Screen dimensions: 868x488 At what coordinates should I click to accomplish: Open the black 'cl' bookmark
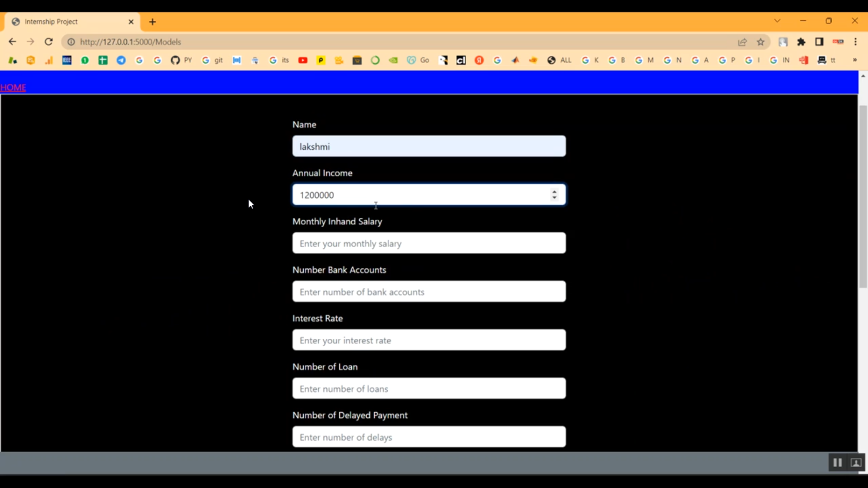tap(461, 60)
